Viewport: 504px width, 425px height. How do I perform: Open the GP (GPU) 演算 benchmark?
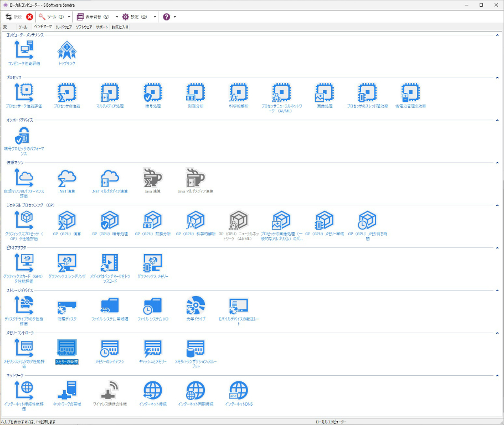pyautogui.click(x=67, y=223)
